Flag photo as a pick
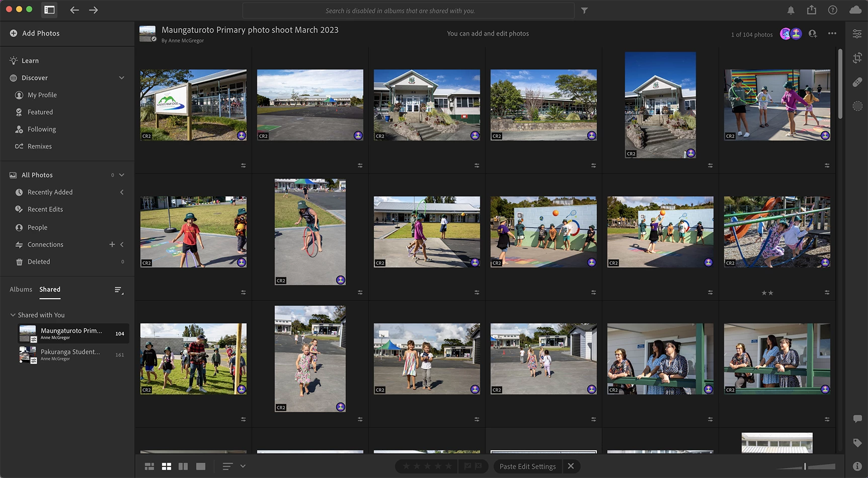The width and height of the screenshot is (868, 478). [x=467, y=466]
